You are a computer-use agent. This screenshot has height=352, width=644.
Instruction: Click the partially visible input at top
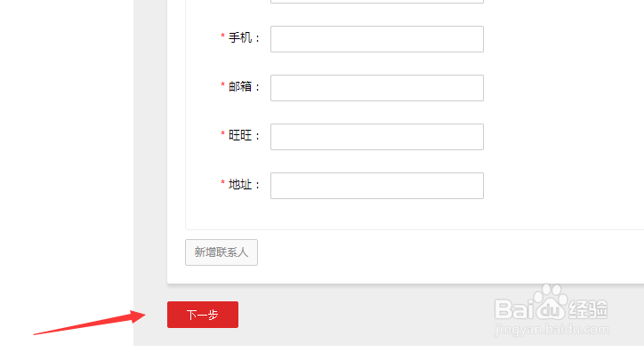[x=376, y=2]
